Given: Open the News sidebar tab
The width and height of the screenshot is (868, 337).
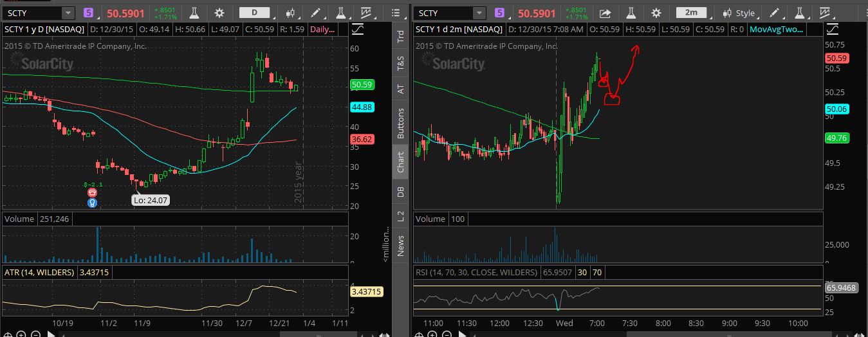Looking at the screenshot, I should [401, 246].
